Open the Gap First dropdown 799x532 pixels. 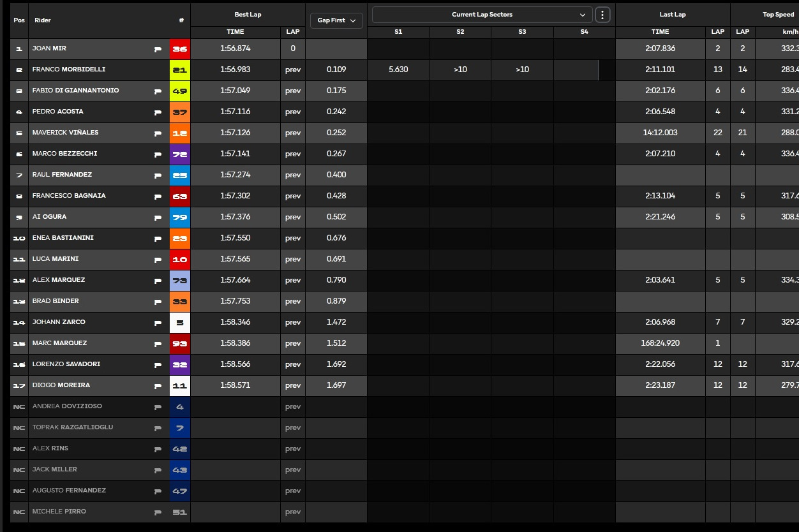point(336,20)
